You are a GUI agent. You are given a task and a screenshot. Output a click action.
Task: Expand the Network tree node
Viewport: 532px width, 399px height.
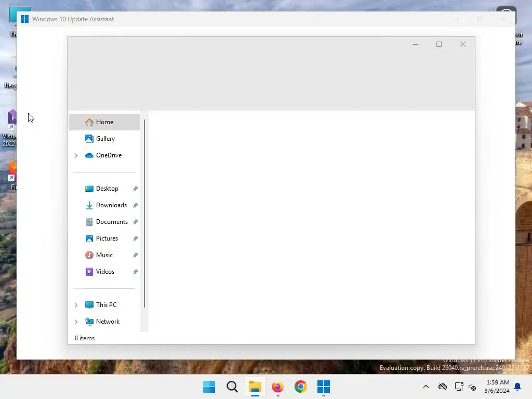click(x=76, y=322)
